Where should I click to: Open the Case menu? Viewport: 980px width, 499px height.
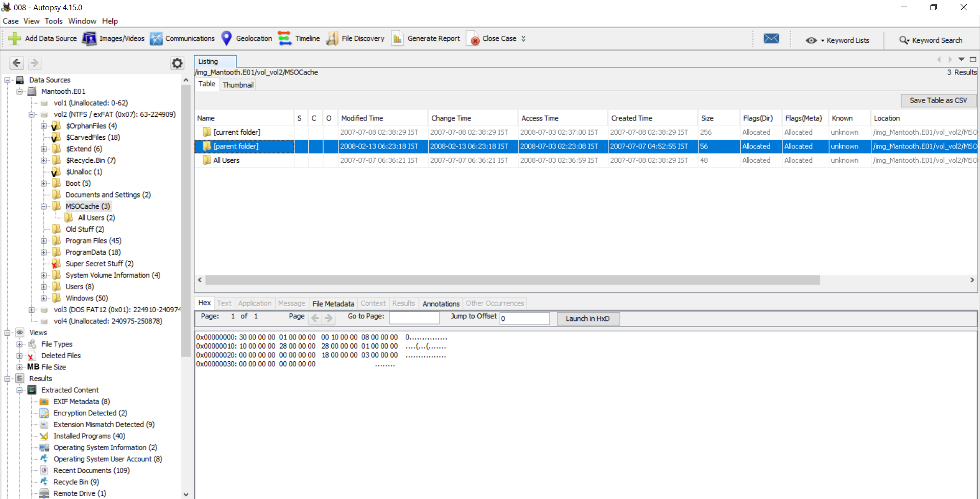point(11,21)
